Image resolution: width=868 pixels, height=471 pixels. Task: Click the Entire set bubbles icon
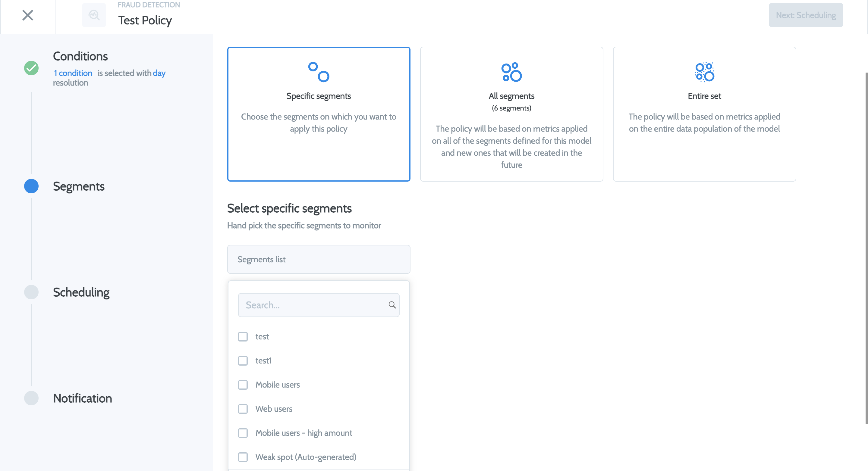tap(704, 72)
